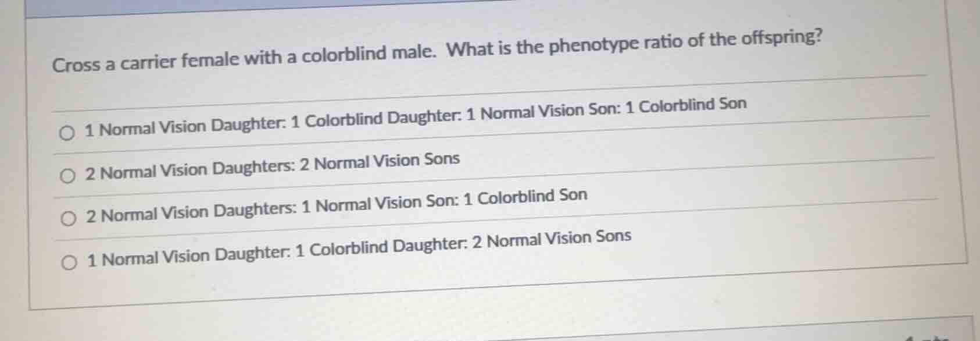Choose answer '2 Normal Vision Daughters: 1 Normal Vision Son: 1 Colorblind Son'
The height and width of the screenshot is (341, 980).
(336, 207)
